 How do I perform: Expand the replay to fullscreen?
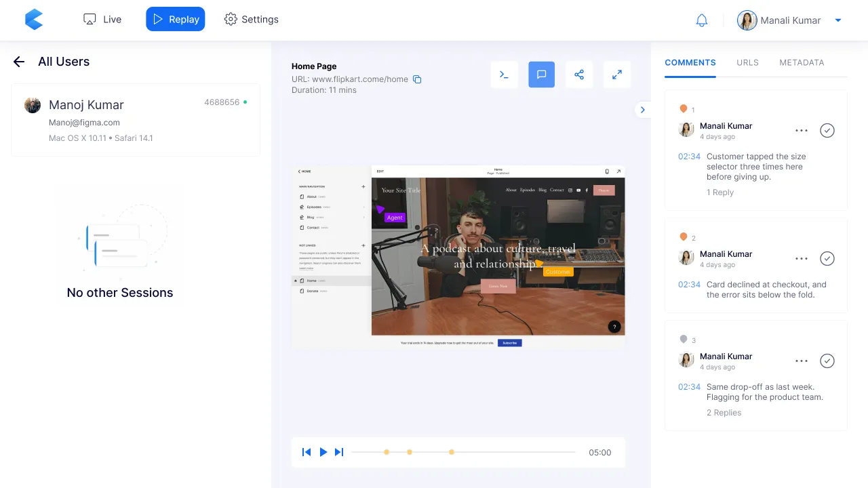coord(617,75)
